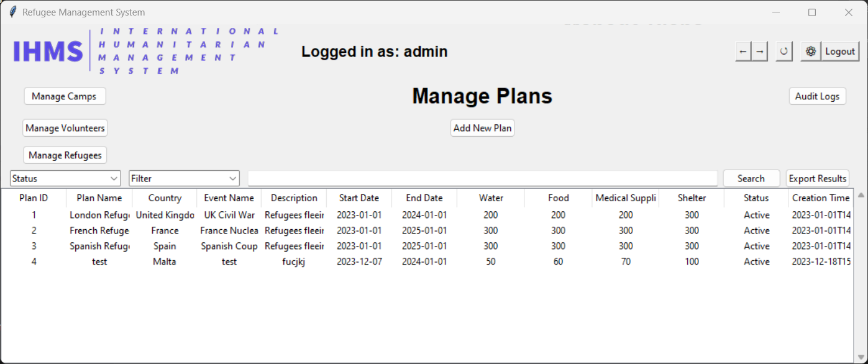Click the food value 60 cell

click(558, 262)
